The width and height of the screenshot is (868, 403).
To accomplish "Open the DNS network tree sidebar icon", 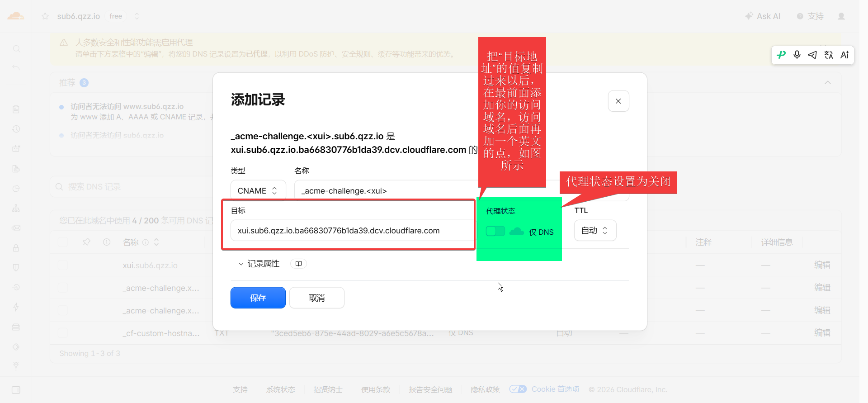I will [x=16, y=209].
